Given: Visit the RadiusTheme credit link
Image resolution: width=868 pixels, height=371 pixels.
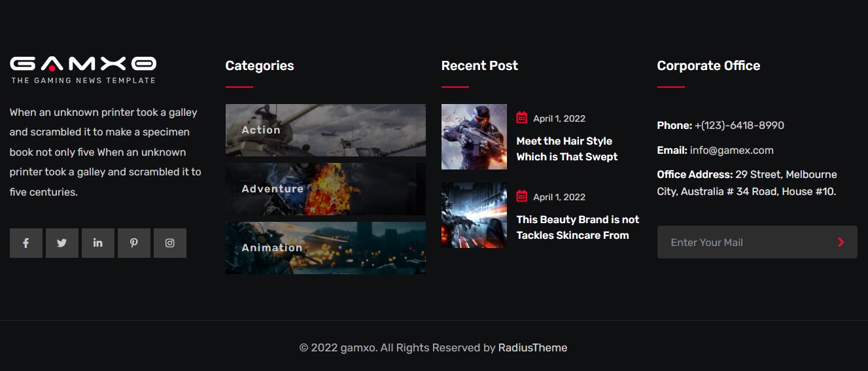Looking at the screenshot, I should coord(532,348).
